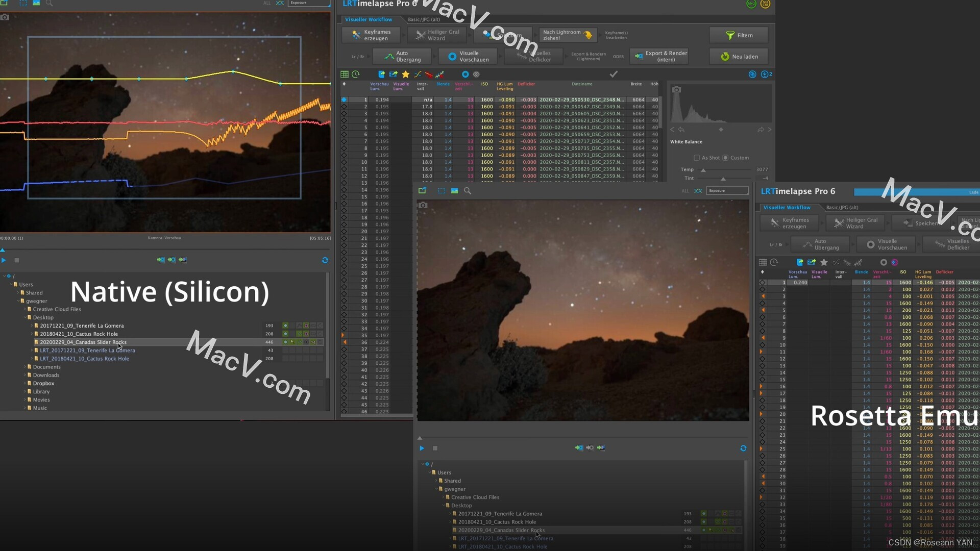This screenshot has width=980, height=551.
Task: Switch to Basic/JPG (alt) tab in Rosetta window
Action: (842, 208)
